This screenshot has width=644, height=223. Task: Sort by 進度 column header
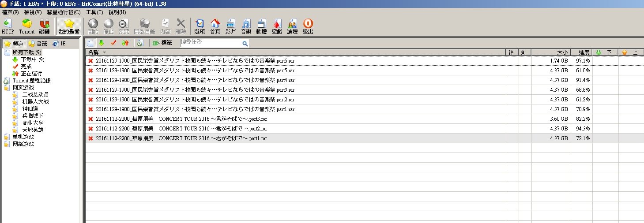[x=581, y=52]
